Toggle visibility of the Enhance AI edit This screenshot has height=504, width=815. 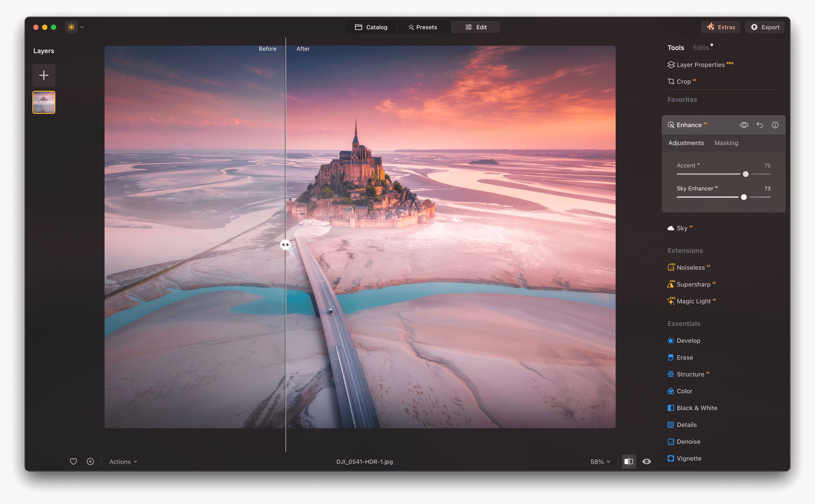744,125
